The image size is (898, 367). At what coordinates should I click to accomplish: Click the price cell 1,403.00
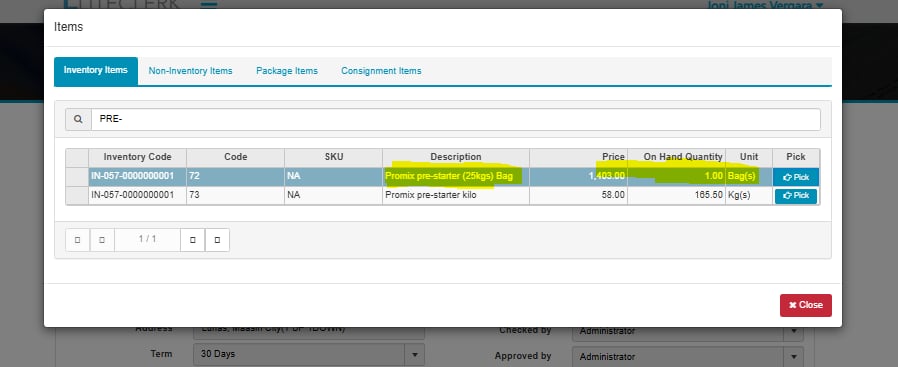pos(578,176)
